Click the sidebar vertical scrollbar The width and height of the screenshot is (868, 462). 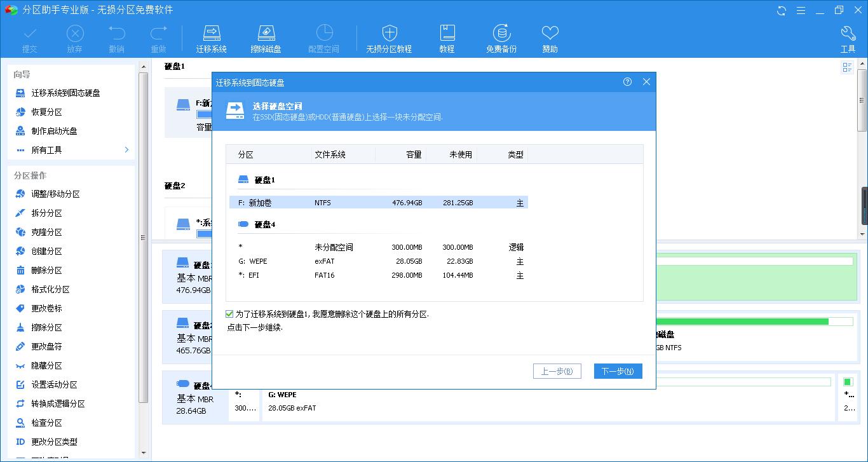pyautogui.click(x=144, y=254)
